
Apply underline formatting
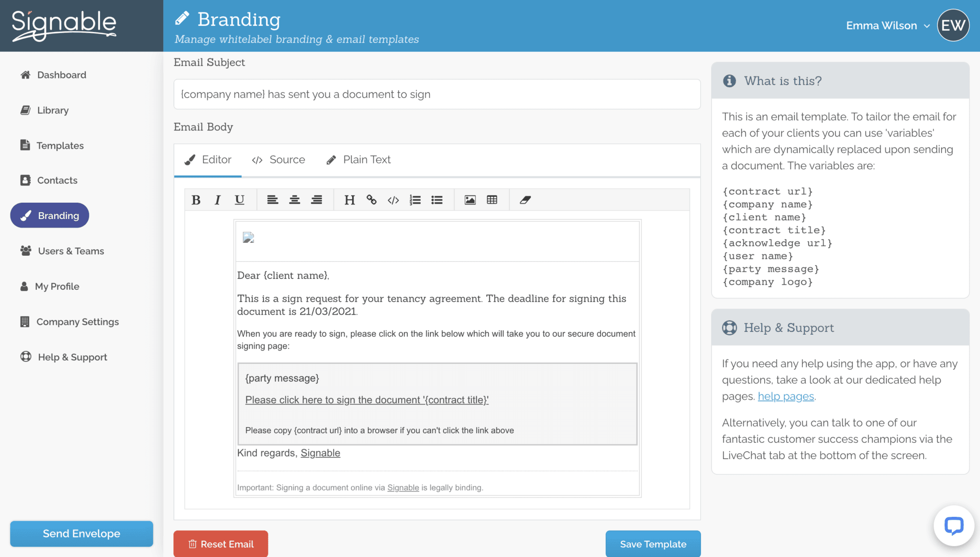point(239,200)
